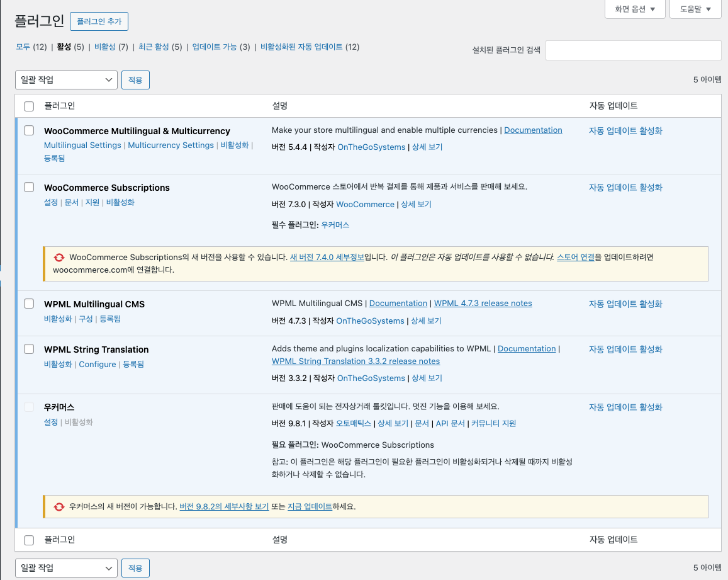Open 지원 link under WooCommerce Subscriptions

[92, 202]
